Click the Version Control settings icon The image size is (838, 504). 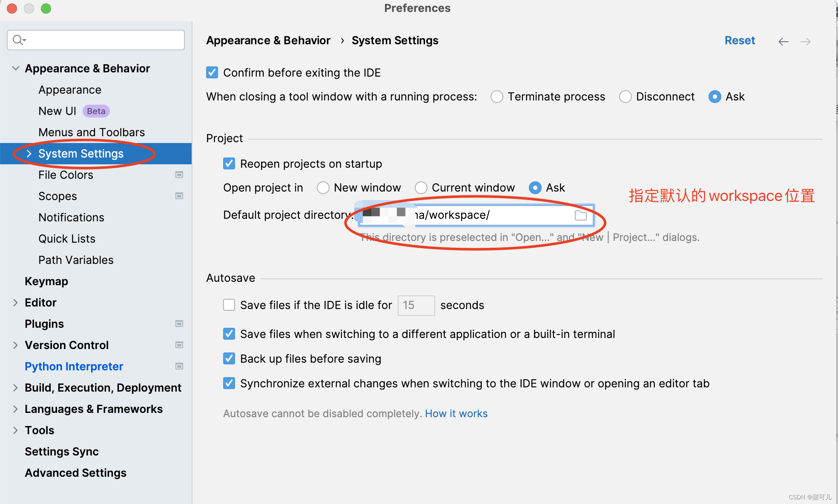pyautogui.click(x=178, y=345)
